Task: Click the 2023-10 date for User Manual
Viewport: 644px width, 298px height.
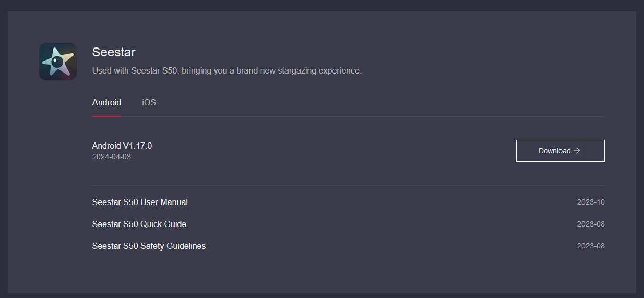Action: point(591,202)
